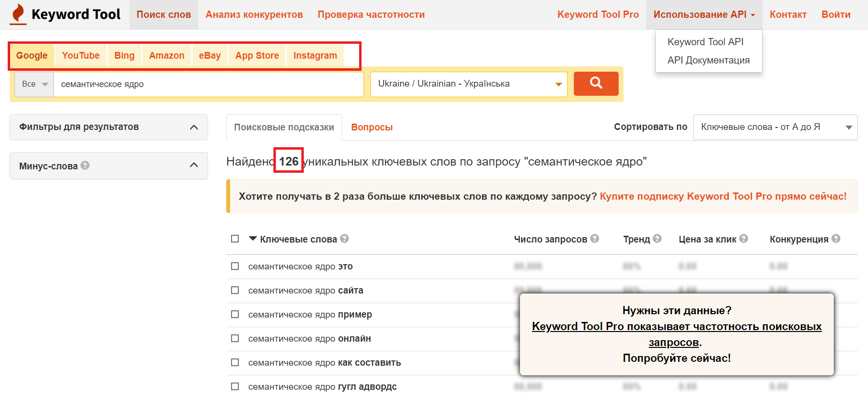Check the row 'семантическое ядро онлайн'
The width and height of the screenshot is (868, 396).
pos(235,338)
